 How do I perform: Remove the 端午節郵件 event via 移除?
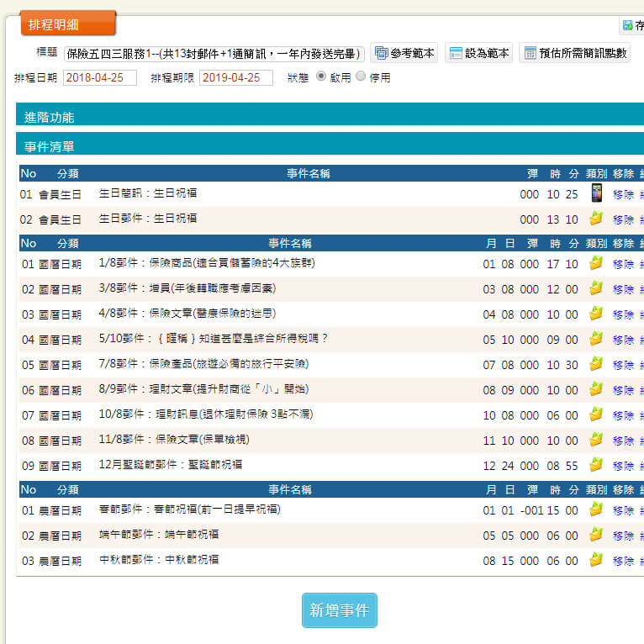[624, 536]
